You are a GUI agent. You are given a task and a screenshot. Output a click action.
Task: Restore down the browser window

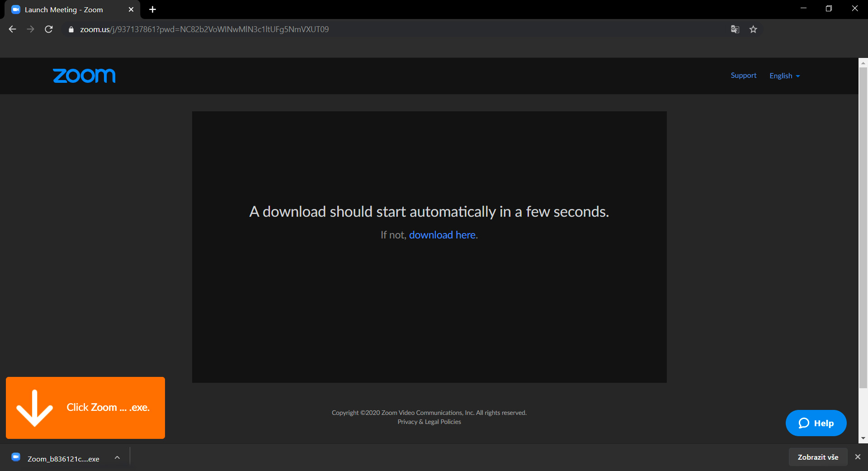point(829,9)
